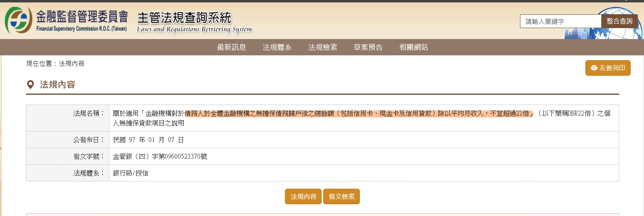This screenshot has height=216, width=644.
Task: Click the 條文檢索 button
Action: (x=342, y=196)
